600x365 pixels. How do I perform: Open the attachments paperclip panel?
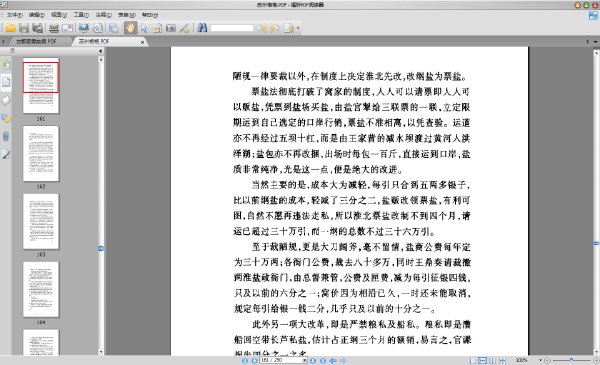[x=6, y=136]
